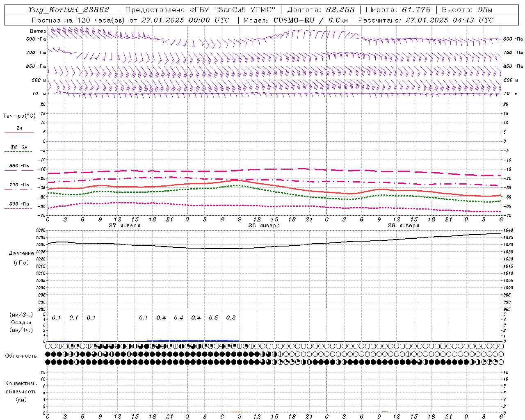
Task: Click the 700 гПа entry in temperature legend
Action: tap(19, 185)
